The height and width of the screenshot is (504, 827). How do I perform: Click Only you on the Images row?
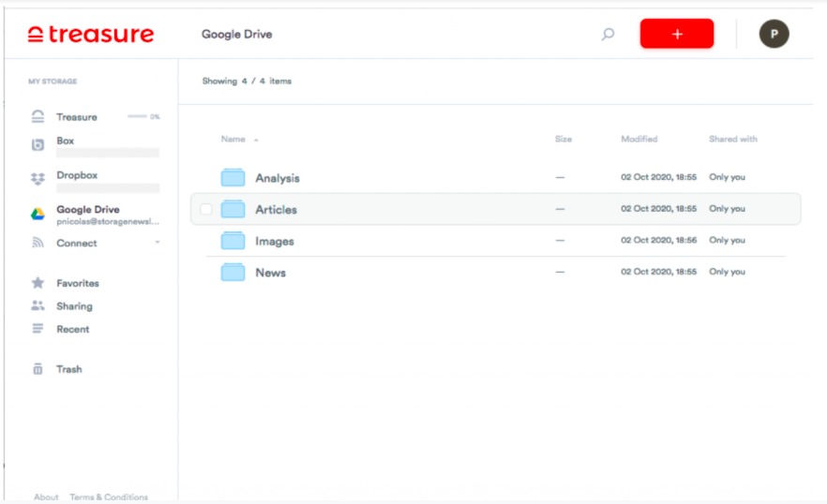pyautogui.click(x=727, y=240)
